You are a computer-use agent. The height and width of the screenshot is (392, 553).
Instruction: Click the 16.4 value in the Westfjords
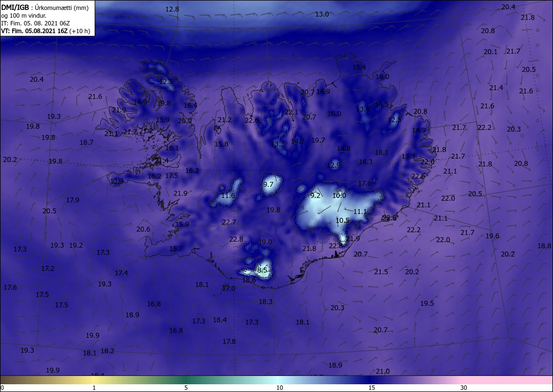(x=190, y=105)
